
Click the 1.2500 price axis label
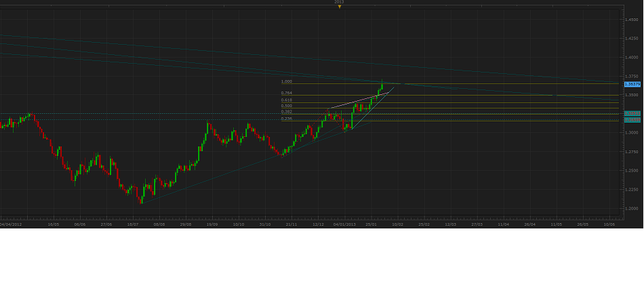pyautogui.click(x=632, y=170)
